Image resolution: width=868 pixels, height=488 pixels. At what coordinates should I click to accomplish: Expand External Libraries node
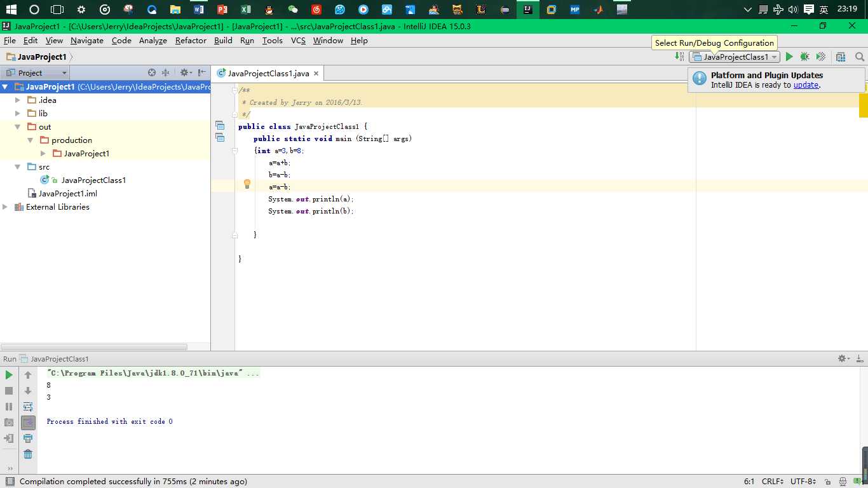coord(5,207)
